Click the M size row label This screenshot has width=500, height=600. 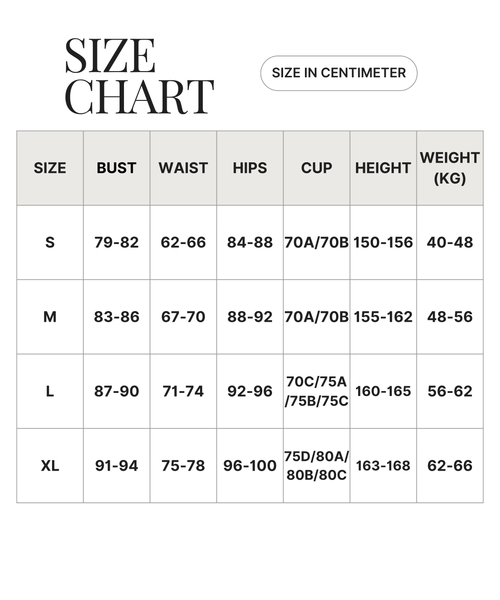point(50,317)
